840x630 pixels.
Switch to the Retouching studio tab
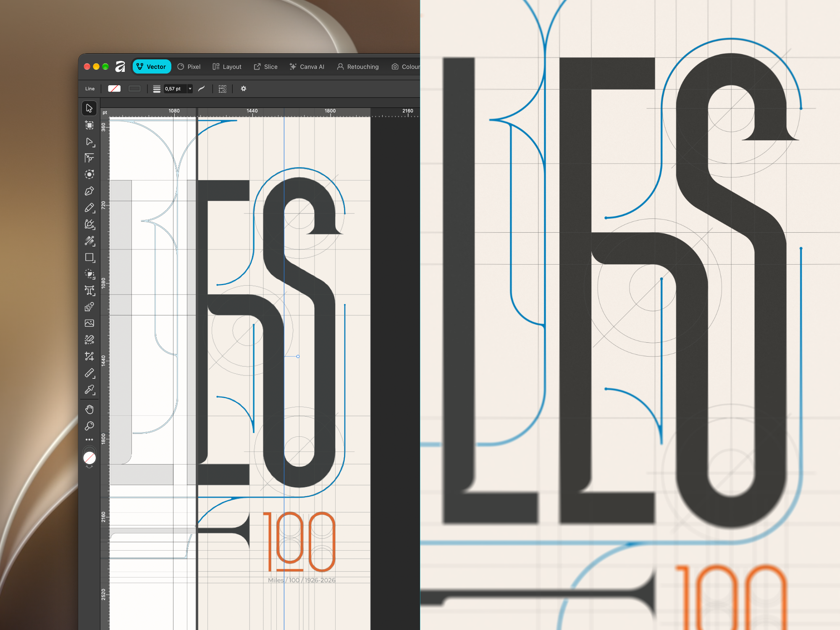[358, 67]
